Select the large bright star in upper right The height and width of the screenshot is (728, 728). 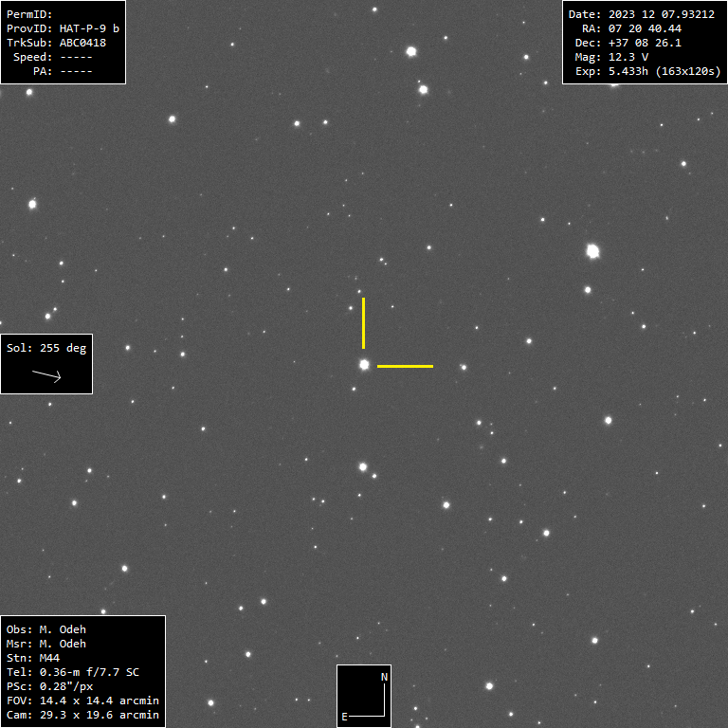[x=593, y=251]
